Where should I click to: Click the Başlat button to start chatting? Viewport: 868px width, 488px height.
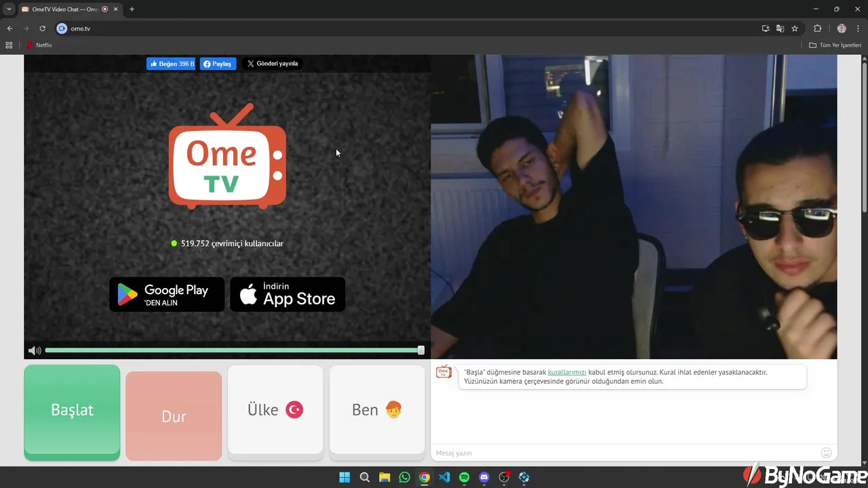72,411
